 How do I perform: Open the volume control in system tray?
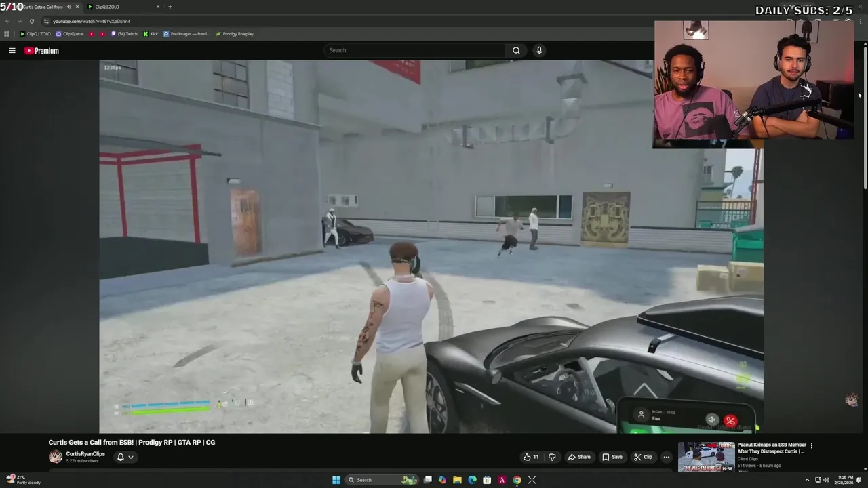tap(826, 480)
